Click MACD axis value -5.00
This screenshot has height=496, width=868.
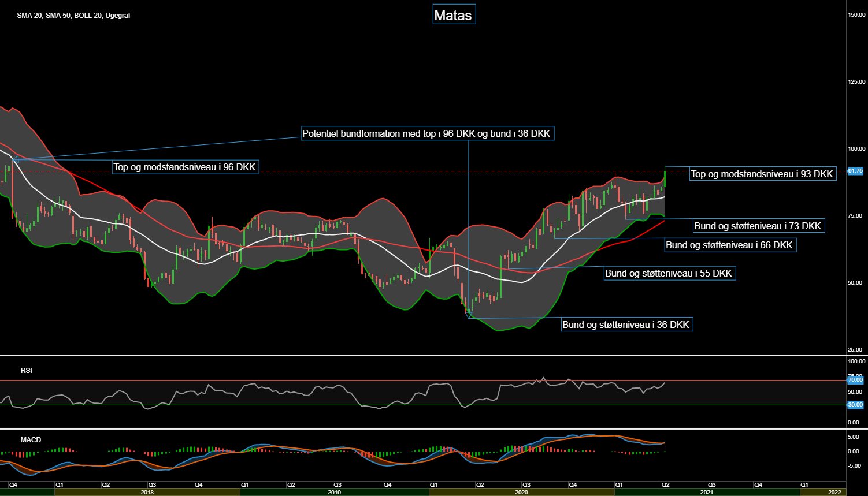(x=854, y=465)
